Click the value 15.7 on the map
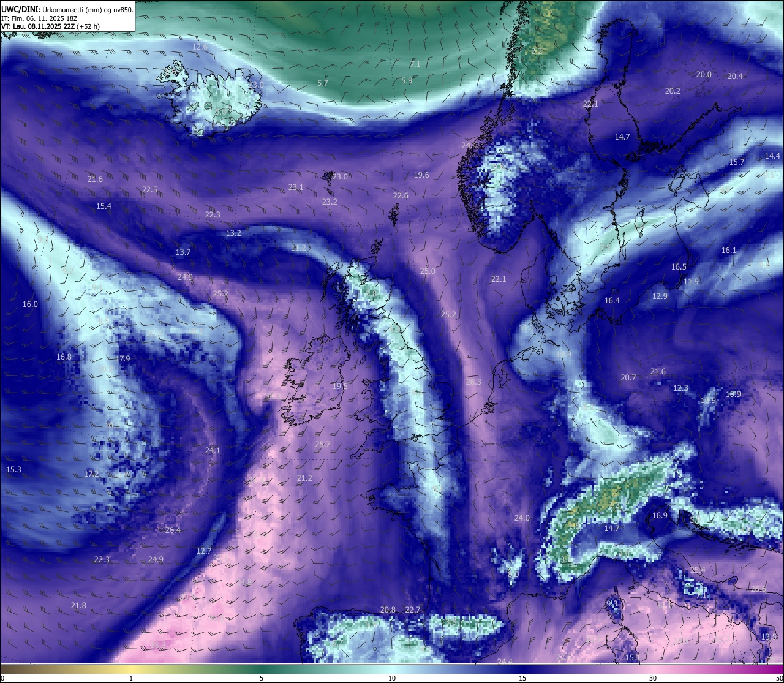The image size is (784, 683). click(737, 162)
